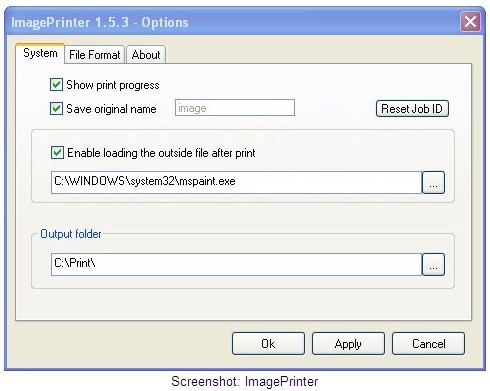The height and width of the screenshot is (391, 490).
Task: Toggle Save original name checkbox
Action: click(x=56, y=108)
